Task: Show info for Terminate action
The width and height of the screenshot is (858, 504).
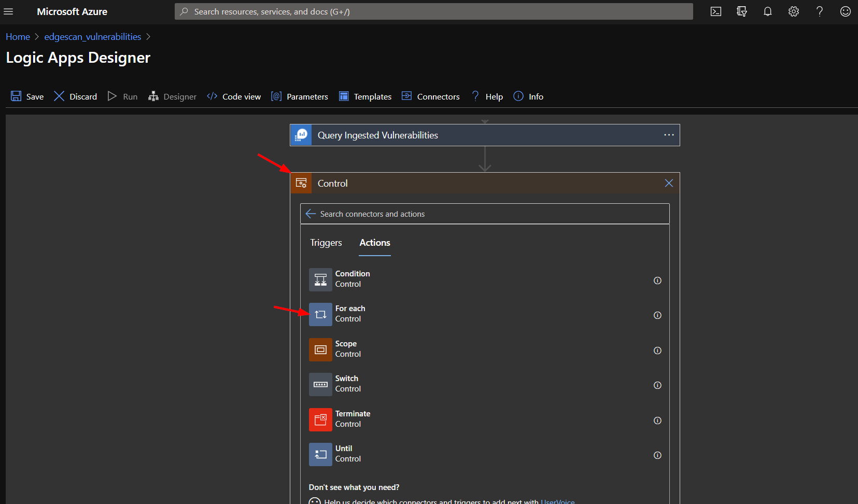Action: [657, 421]
